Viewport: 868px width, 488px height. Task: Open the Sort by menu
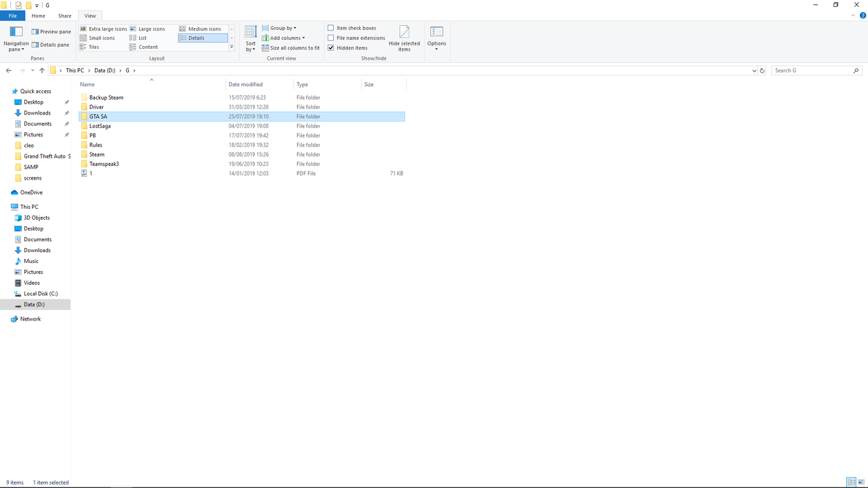pyautogui.click(x=250, y=39)
